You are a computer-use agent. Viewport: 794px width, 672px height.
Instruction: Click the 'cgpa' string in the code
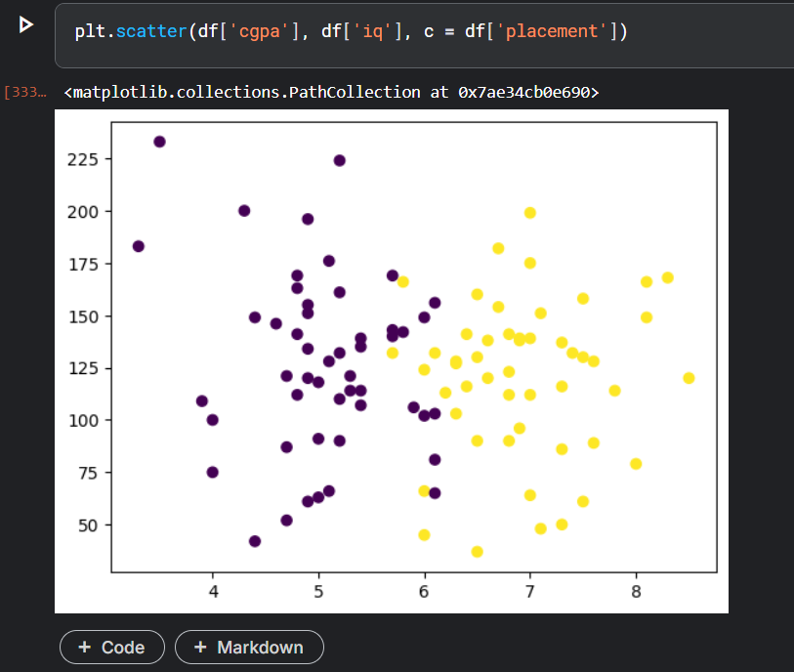[x=259, y=31]
